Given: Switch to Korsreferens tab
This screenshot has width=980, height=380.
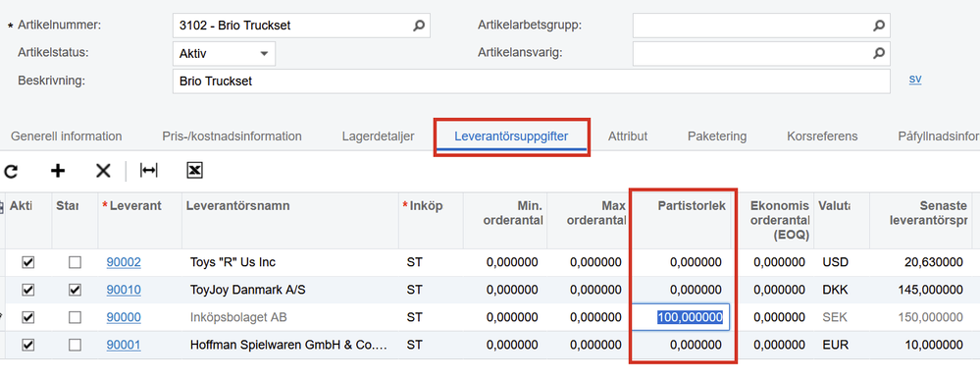Looking at the screenshot, I should coord(822,136).
